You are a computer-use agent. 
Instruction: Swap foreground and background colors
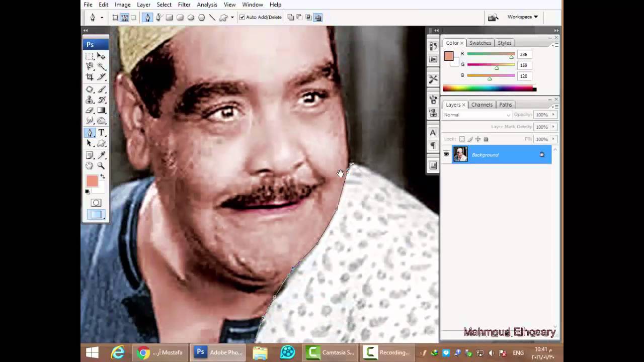click(103, 176)
